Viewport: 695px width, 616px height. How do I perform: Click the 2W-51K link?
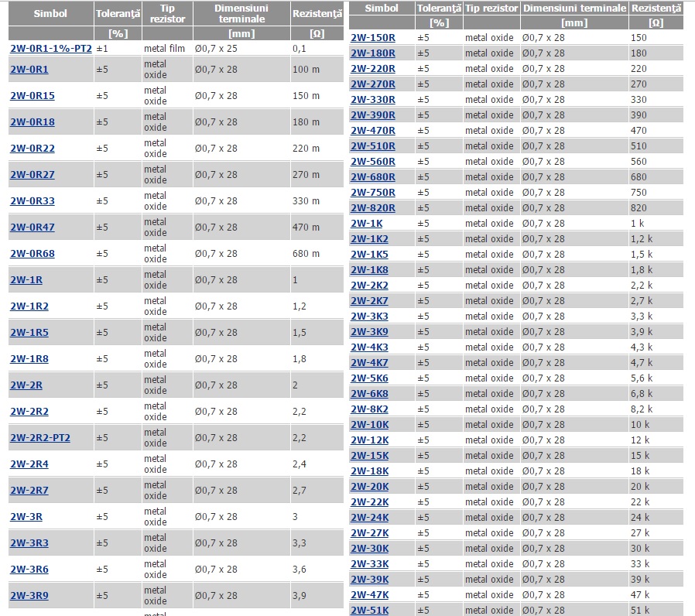[370, 611]
